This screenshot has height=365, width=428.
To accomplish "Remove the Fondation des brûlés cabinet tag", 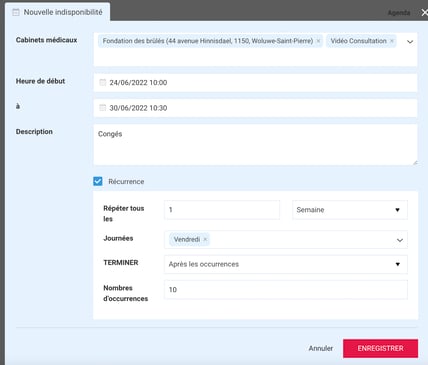I will pos(318,41).
